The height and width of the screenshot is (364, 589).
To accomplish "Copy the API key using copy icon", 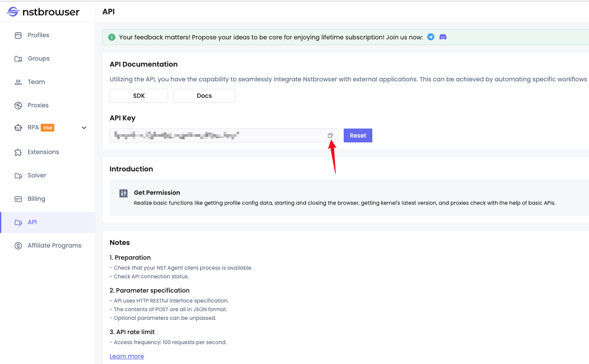I will click(x=330, y=136).
